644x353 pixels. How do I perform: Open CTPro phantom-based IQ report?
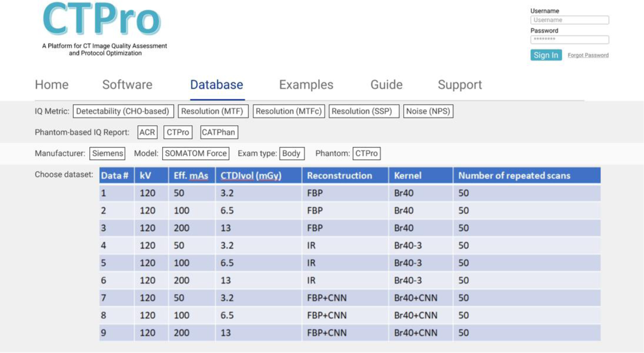coord(178,132)
